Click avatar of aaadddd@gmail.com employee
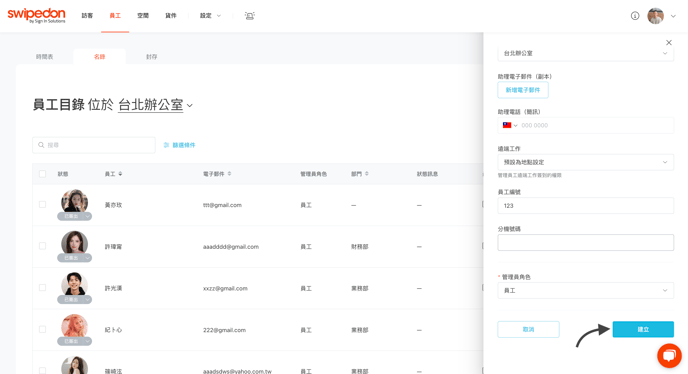 74,244
